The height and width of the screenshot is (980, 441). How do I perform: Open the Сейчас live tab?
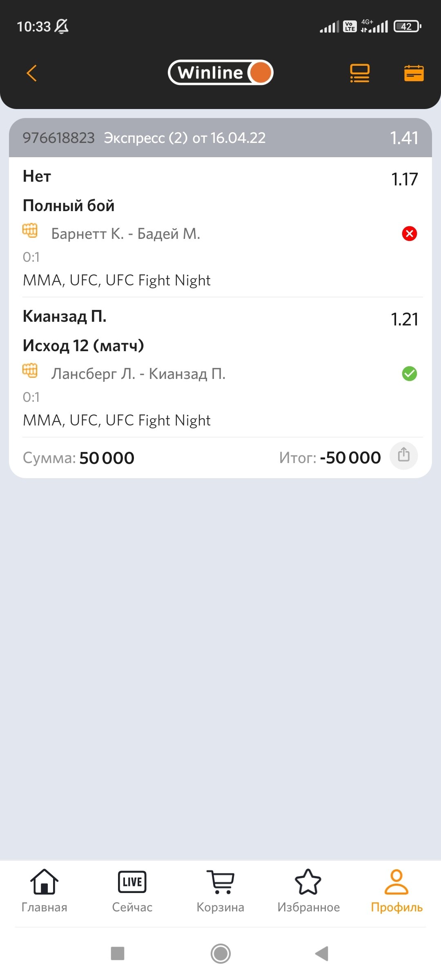tap(132, 890)
